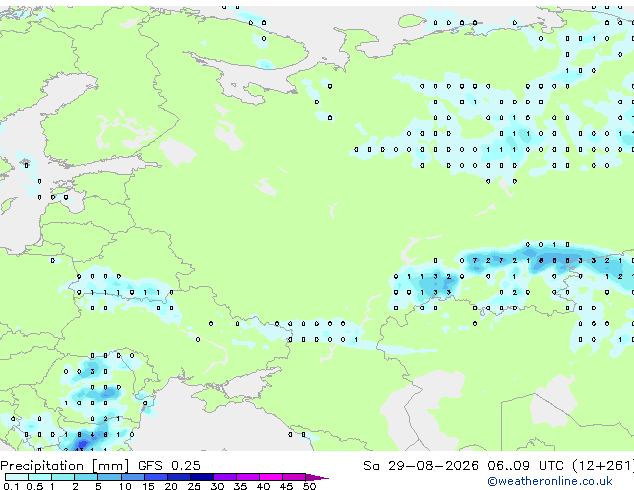Pick the legend swatch for 0.1–0.5 mm
The image size is (634, 490).
(17, 477)
